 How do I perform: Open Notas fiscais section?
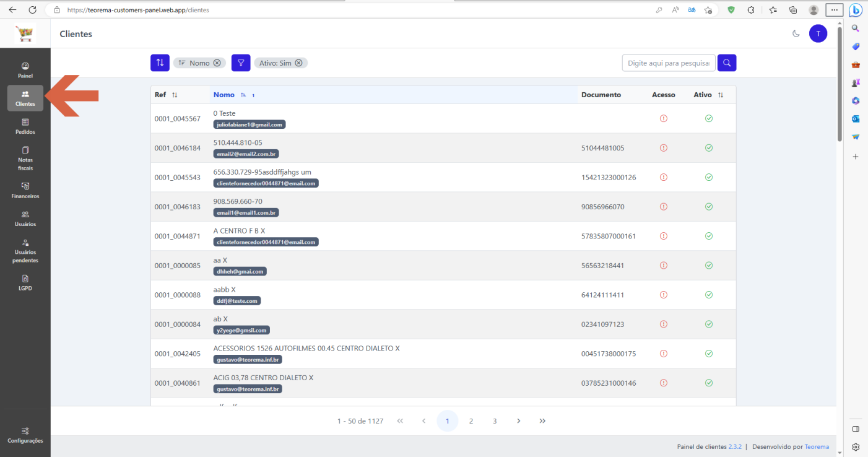coord(25,159)
